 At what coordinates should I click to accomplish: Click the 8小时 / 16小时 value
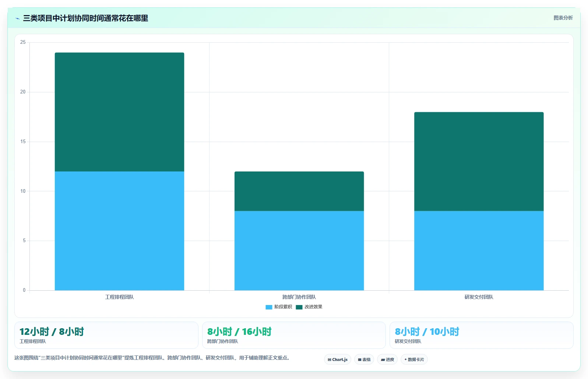[239, 332]
